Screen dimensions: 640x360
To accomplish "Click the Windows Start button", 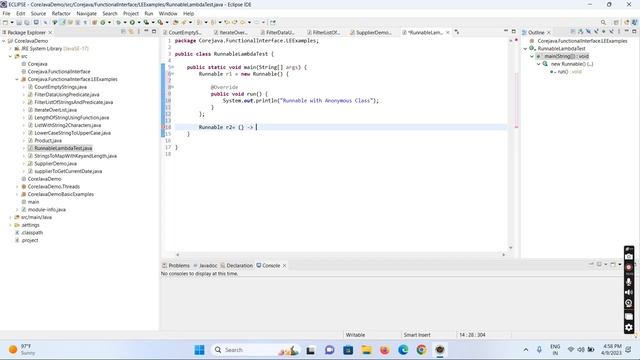I will click(199, 350).
